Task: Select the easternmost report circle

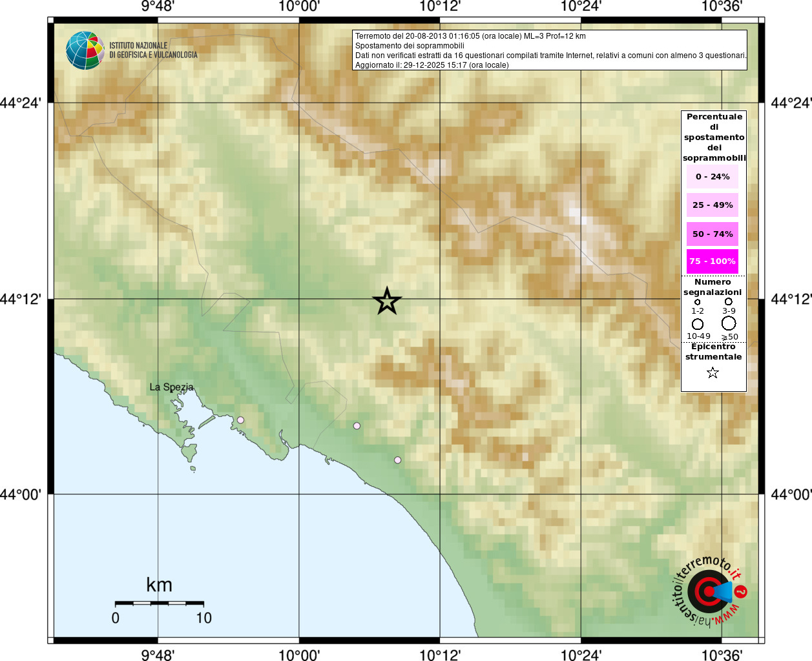Action: [397, 460]
